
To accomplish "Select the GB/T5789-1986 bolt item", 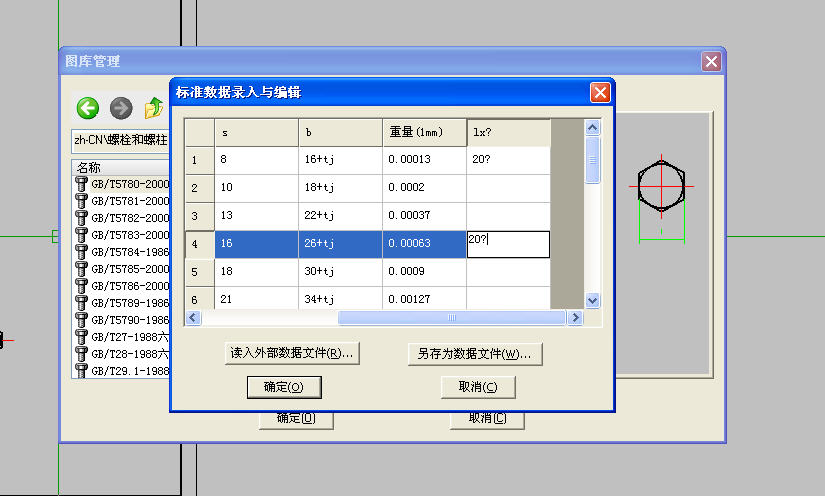I will (123, 303).
